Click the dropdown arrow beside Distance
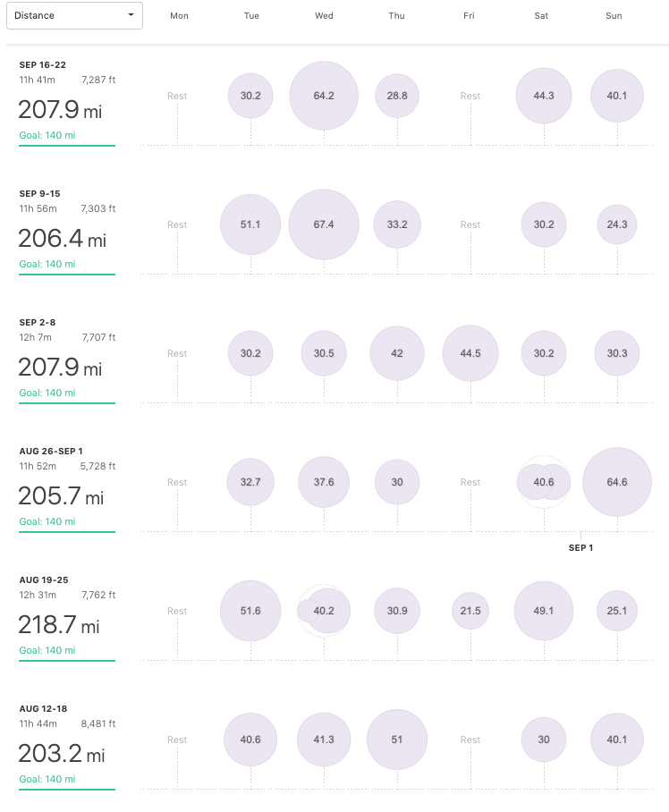669x812 pixels. tap(131, 15)
